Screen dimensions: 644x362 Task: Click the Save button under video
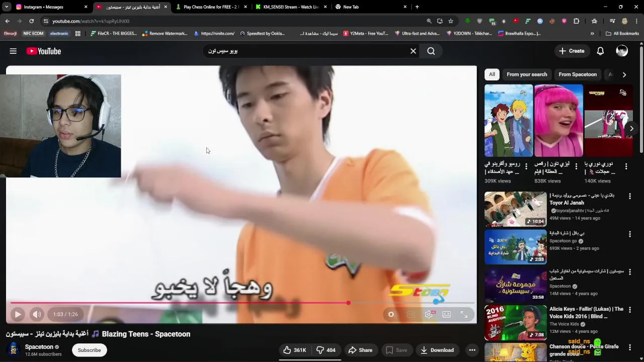[396, 350]
